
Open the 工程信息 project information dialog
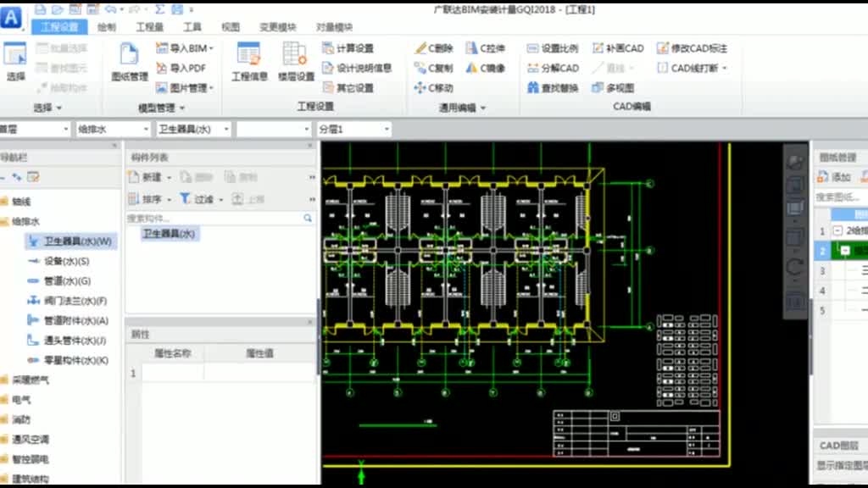point(250,66)
